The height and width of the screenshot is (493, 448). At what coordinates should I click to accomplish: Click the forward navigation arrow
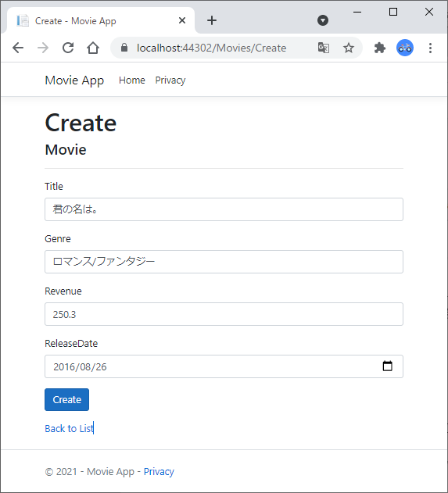coord(43,48)
